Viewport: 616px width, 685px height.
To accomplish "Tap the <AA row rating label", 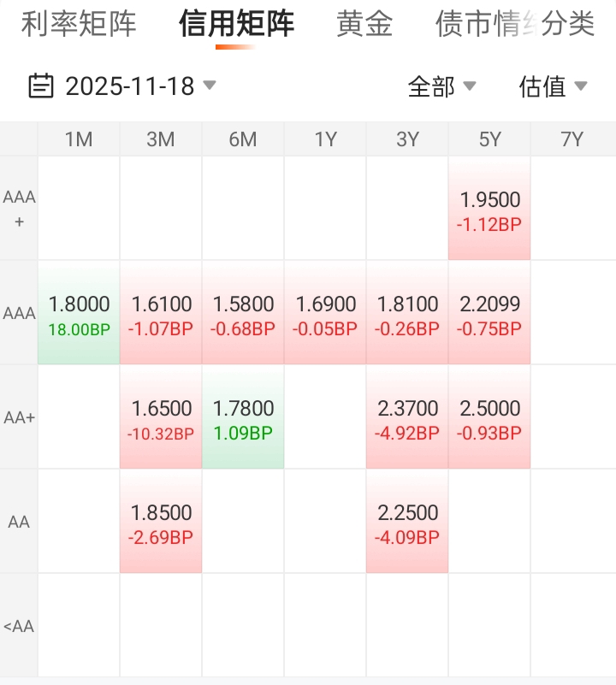I will point(19,626).
